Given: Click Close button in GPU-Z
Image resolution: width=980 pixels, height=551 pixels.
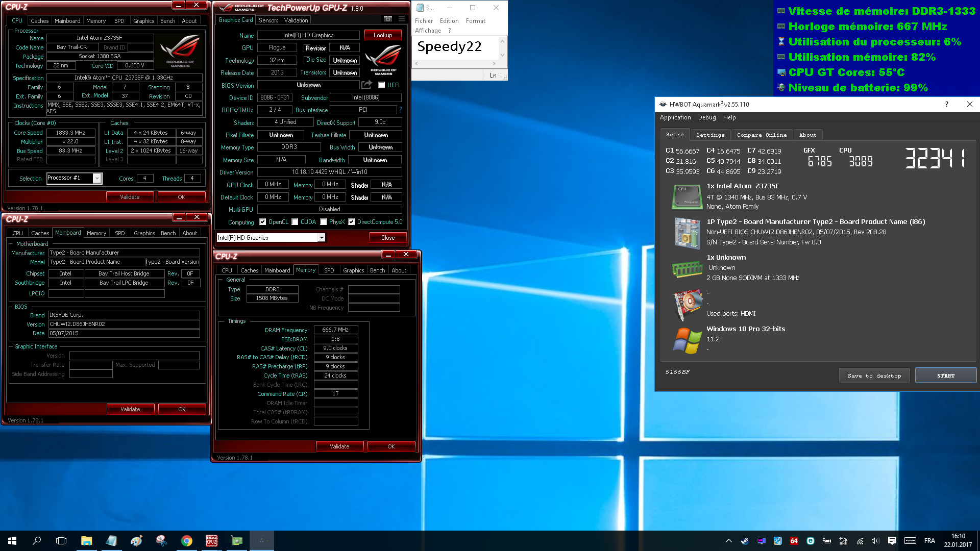Looking at the screenshot, I should click(388, 238).
